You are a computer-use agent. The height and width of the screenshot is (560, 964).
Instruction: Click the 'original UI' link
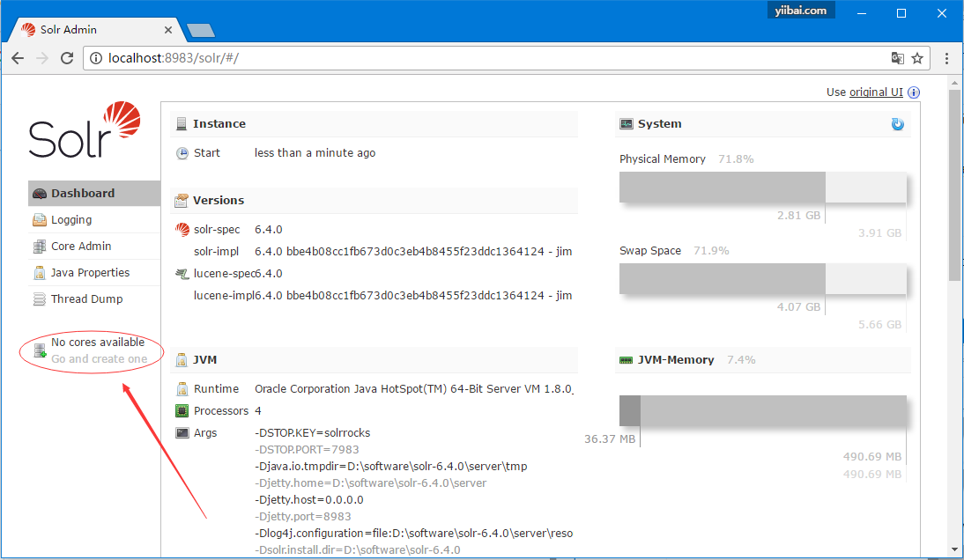coord(876,92)
